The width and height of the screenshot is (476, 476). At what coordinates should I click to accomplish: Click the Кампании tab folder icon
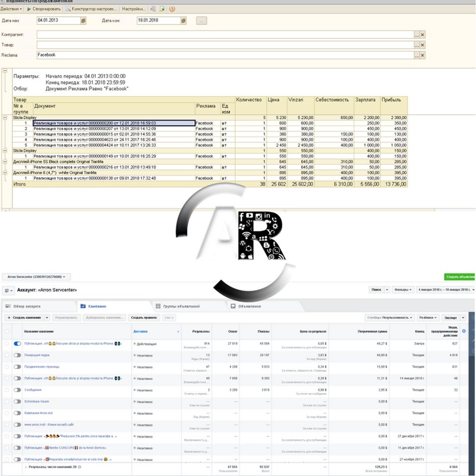(x=83, y=306)
